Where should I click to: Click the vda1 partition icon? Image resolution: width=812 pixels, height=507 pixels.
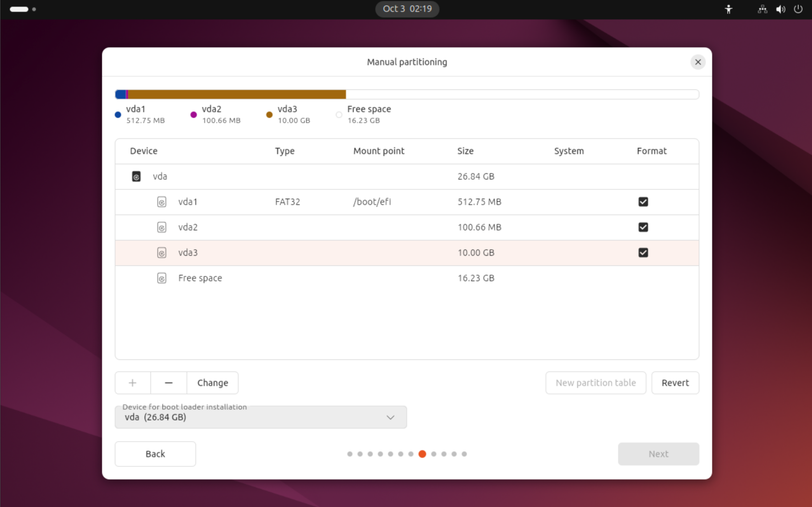coord(162,202)
